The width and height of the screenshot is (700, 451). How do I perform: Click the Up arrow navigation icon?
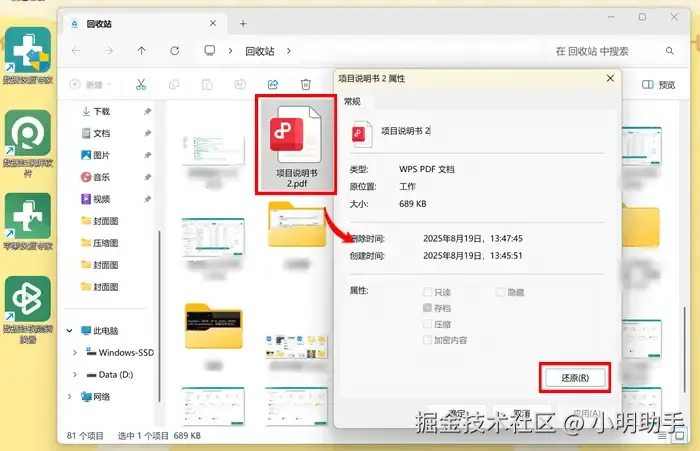click(142, 51)
